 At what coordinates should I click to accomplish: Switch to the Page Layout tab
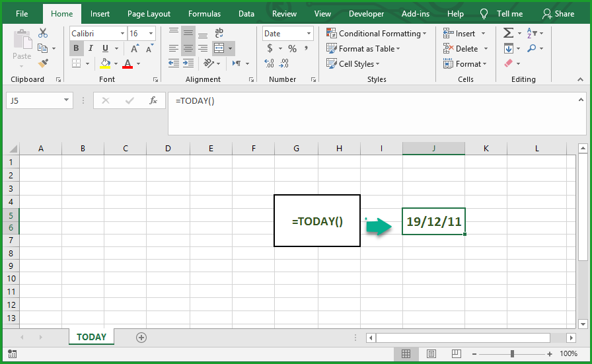149,14
